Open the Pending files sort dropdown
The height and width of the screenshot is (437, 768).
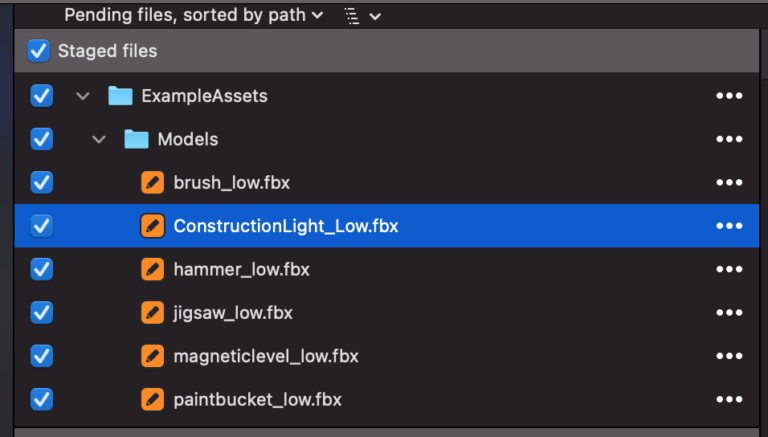pyautogui.click(x=193, y=15)
